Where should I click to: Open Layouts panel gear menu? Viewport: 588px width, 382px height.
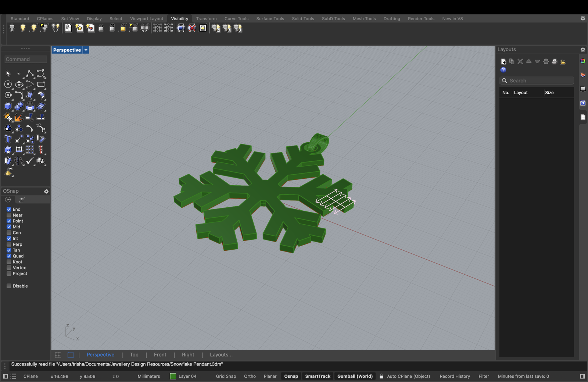click(x=582, y=50)
